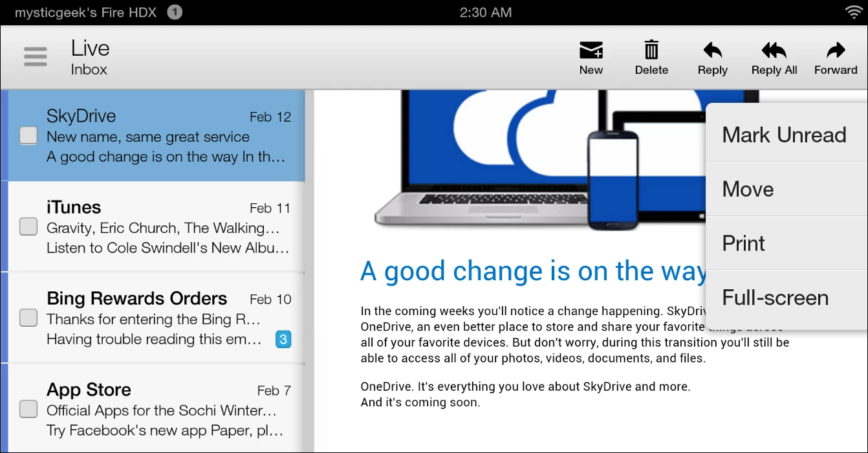868x453 pixels.
Task: Open notification badge showing 1
Action: (x=175, y=12)
